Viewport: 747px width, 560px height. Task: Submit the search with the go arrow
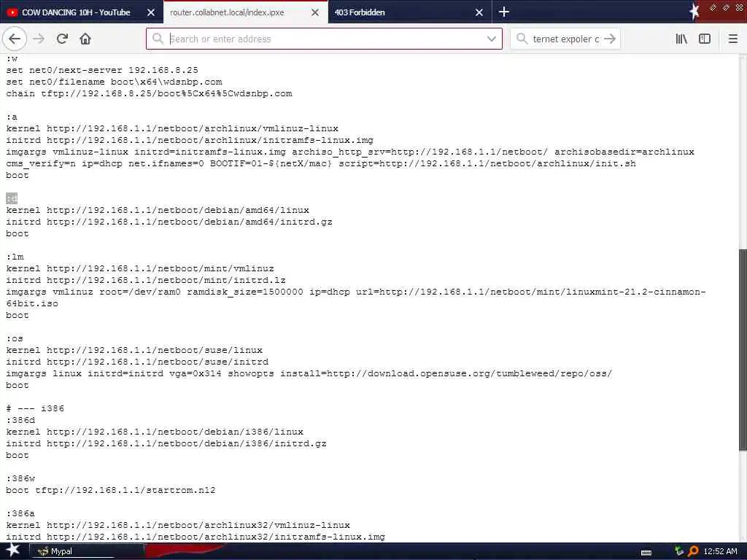point(610,39)
